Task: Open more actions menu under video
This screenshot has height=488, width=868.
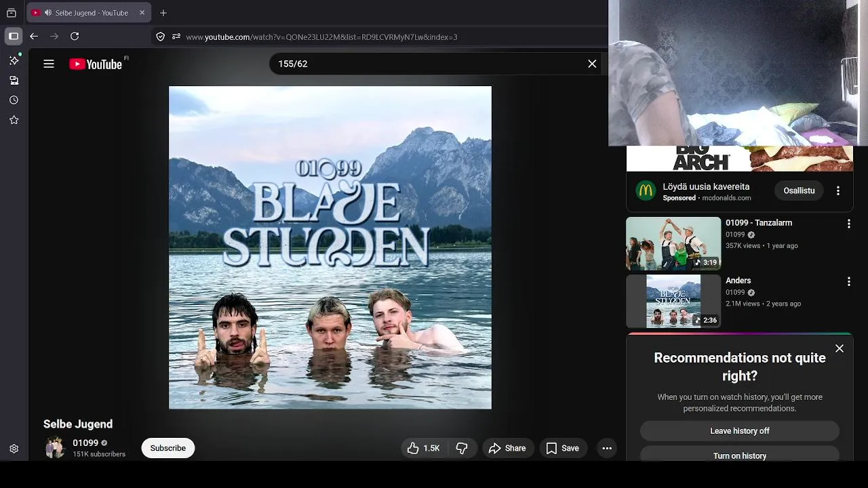Action: [x=607, y=448]
